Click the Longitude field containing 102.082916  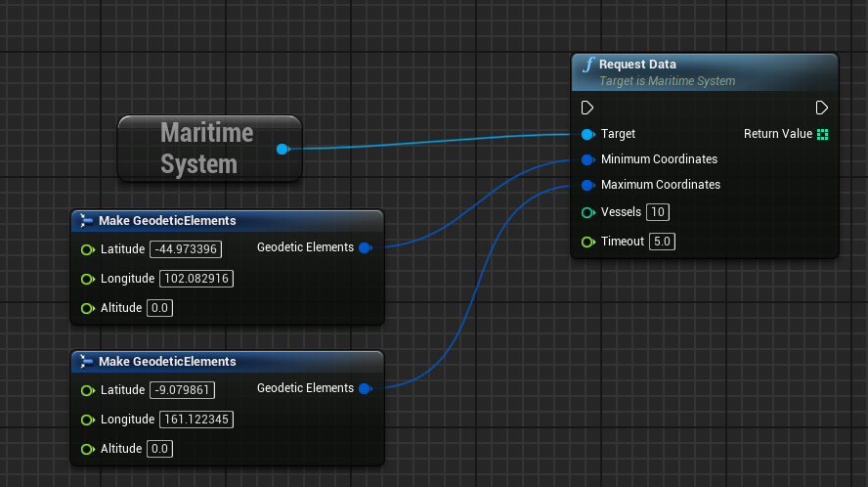(x=195, y=279)
